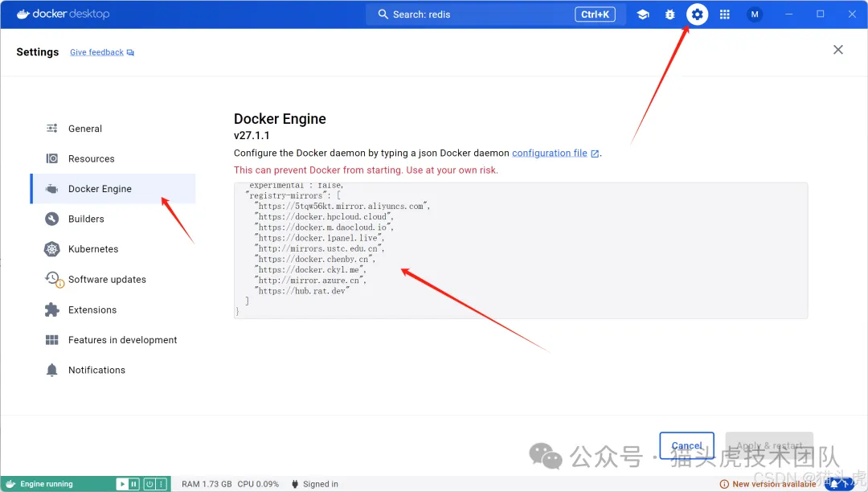Close the Settings panel with X
This screenshot has height=492, width=868.
(x=838, y=50)
